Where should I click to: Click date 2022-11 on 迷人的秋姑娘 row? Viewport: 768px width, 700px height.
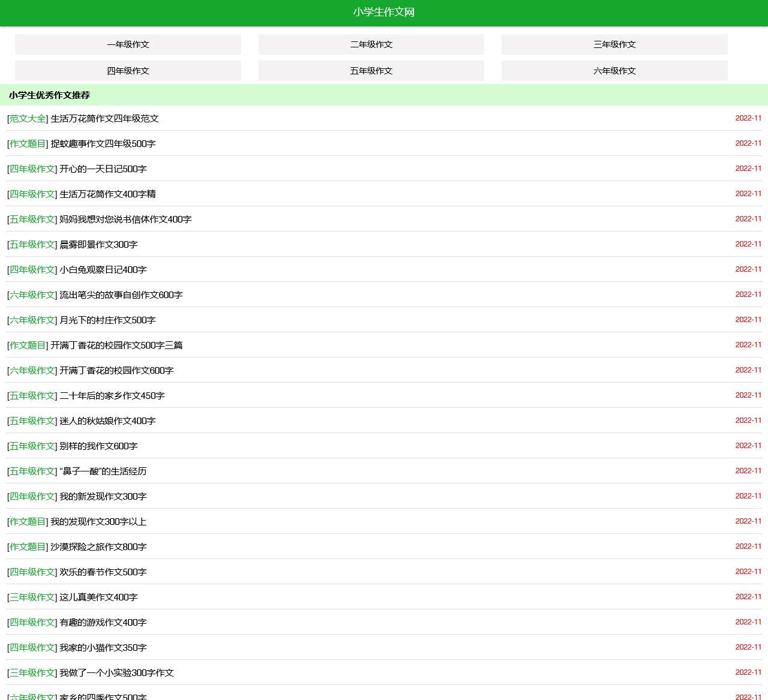748,420
